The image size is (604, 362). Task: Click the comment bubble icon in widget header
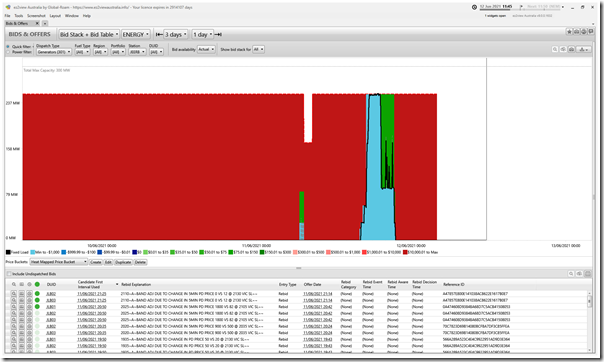591,32
